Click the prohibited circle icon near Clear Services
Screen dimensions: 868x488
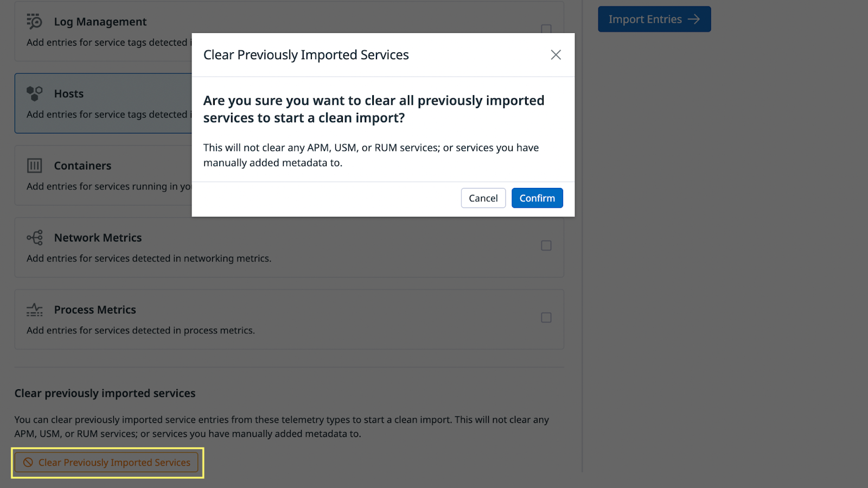(28, 462)
